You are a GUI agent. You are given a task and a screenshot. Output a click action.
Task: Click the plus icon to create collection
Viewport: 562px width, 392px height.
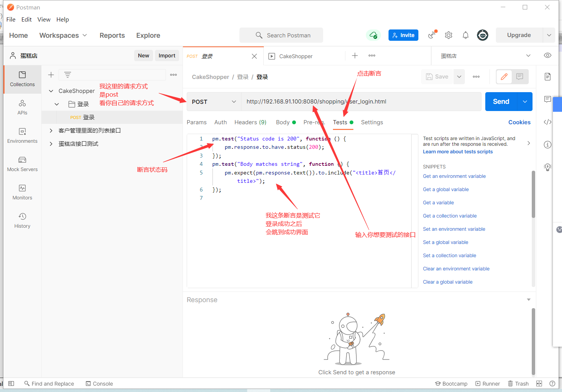click(51, 75)
